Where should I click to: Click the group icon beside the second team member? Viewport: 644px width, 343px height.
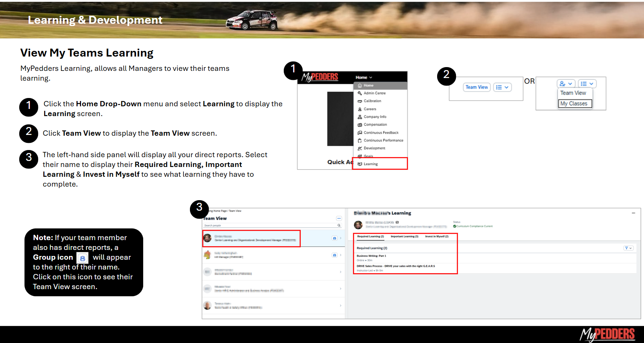pos(334,255)
